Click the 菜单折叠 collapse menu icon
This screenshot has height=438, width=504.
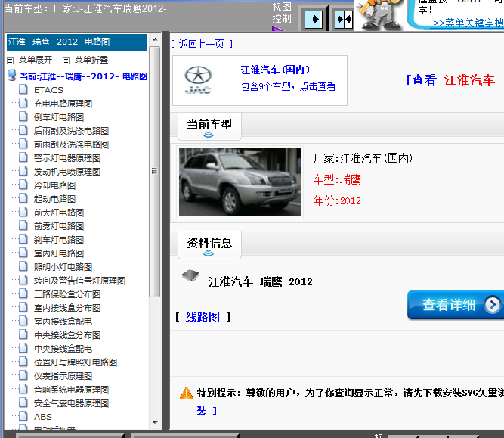[66, 61]
